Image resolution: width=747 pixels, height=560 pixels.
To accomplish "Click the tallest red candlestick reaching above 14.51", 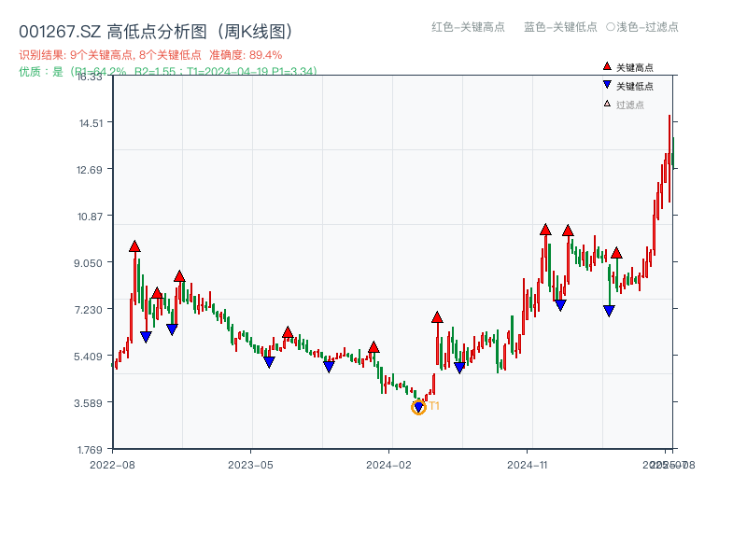I will point(669,159).
